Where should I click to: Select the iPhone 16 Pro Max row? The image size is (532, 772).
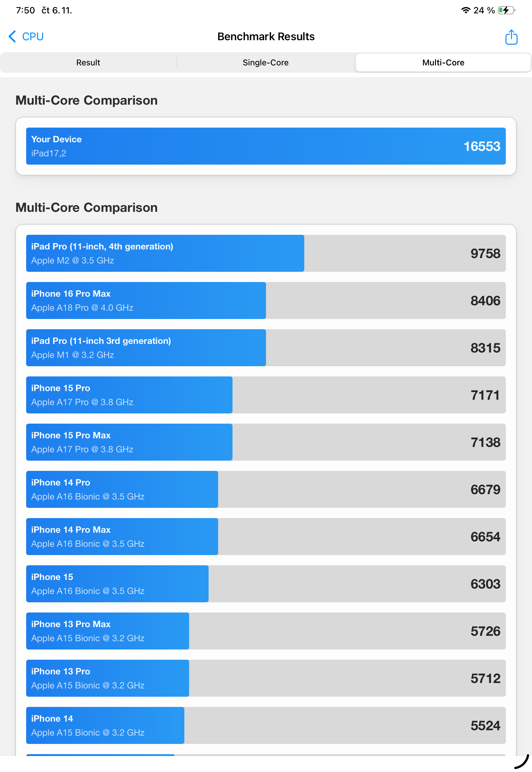266,301
